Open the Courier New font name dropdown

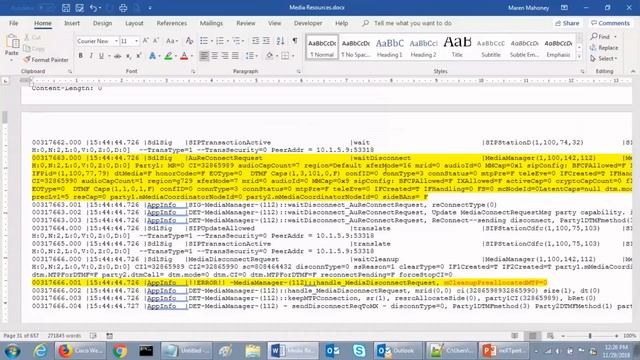tap(116, 41)
